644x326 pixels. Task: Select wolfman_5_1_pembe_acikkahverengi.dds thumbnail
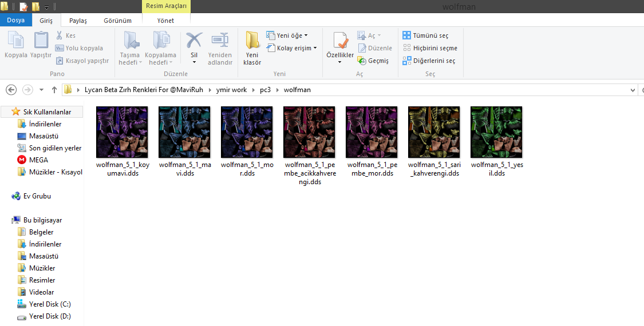click(309, 132)
